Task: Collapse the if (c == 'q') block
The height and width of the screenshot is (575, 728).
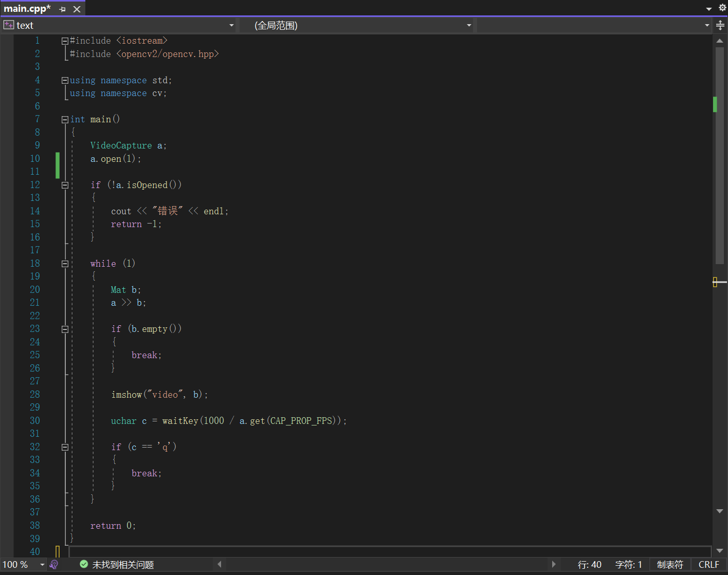Action: click(65, 447)
